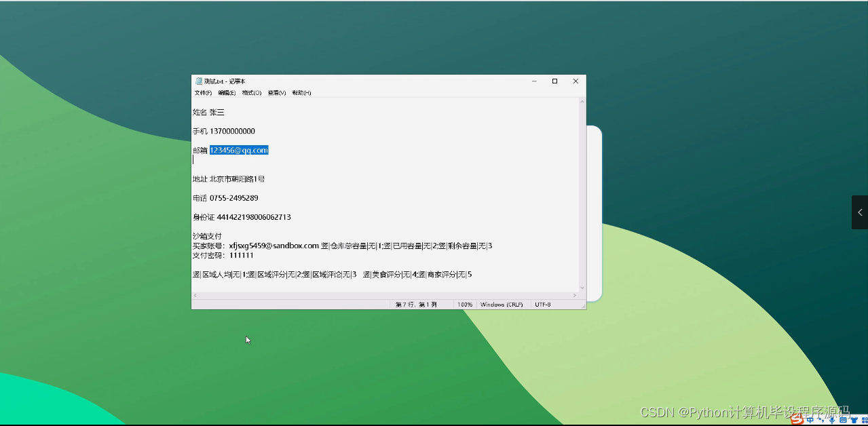Click the Windows (CRLF) line-ending indicator
Screen dimensions: 868x426
click(x=502, y=304)
